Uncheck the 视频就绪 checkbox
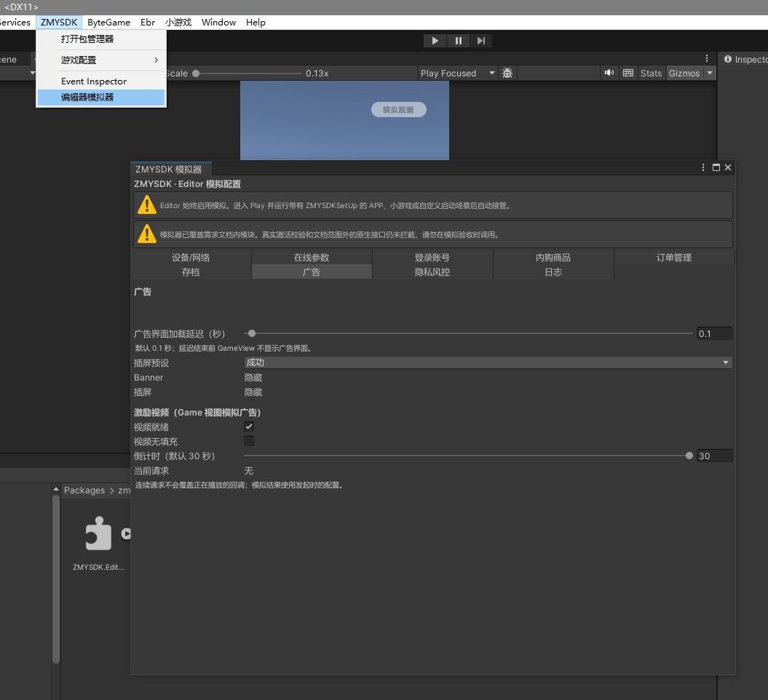This screenshot has width=768, height=700. pos(249,426)
